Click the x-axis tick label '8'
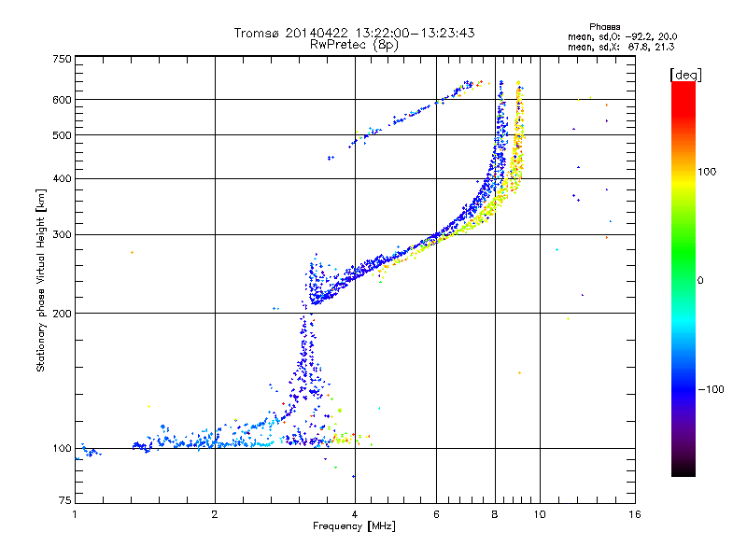747x560 pixels. click(495, 514)
